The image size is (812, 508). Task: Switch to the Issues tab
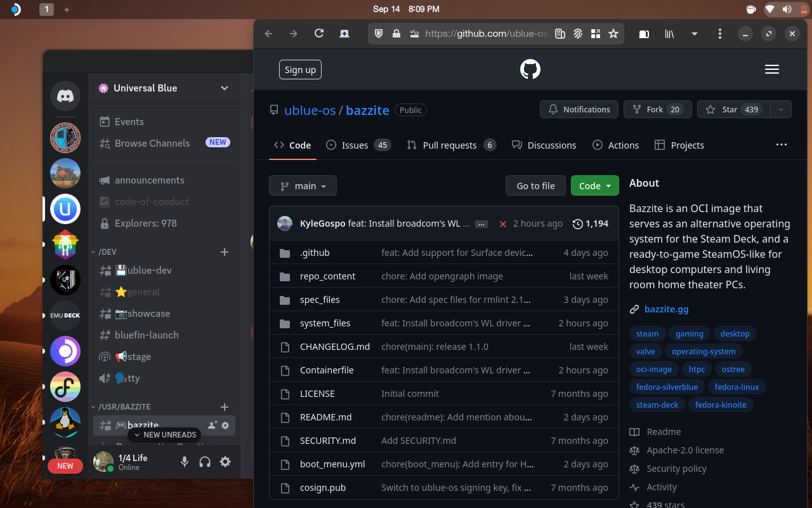click(x=358, y=145)
